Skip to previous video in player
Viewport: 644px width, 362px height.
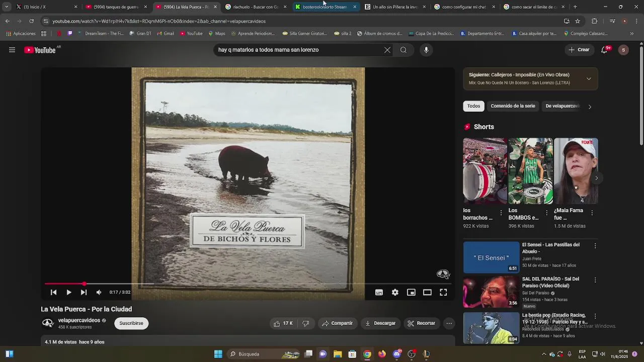point(53,292)
